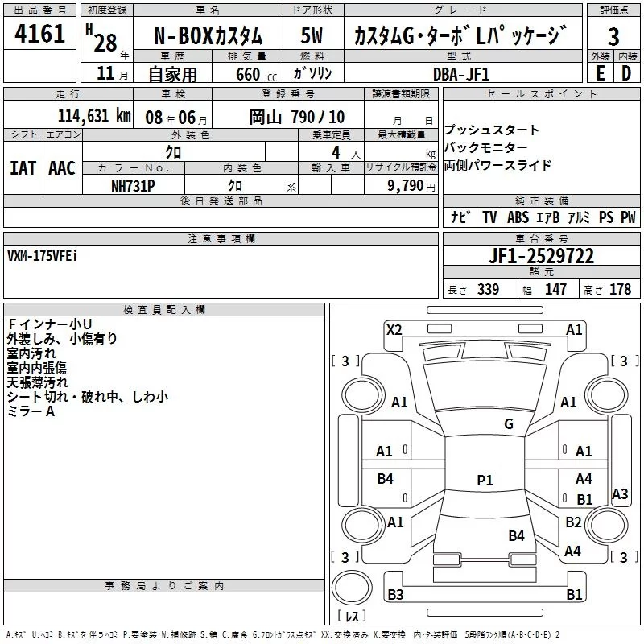Click the P1 mark on the roof
644x644 pixels.
click(x=485, y=480)
